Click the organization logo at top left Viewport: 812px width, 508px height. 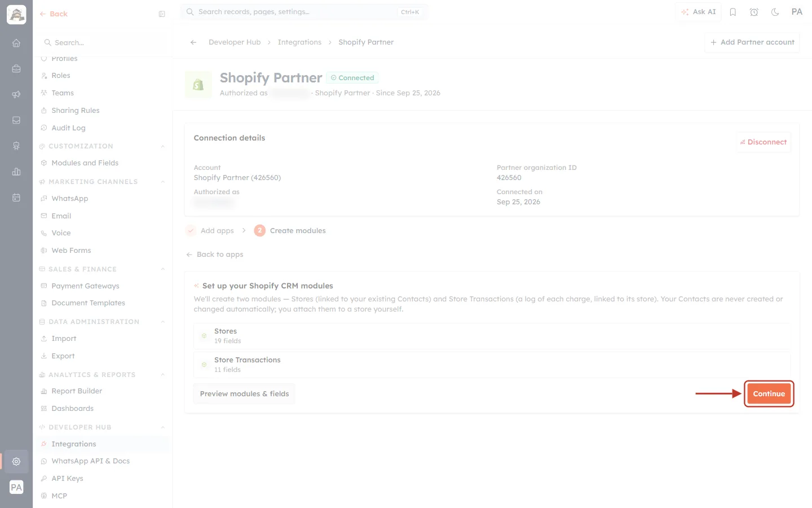pos(16,15)
